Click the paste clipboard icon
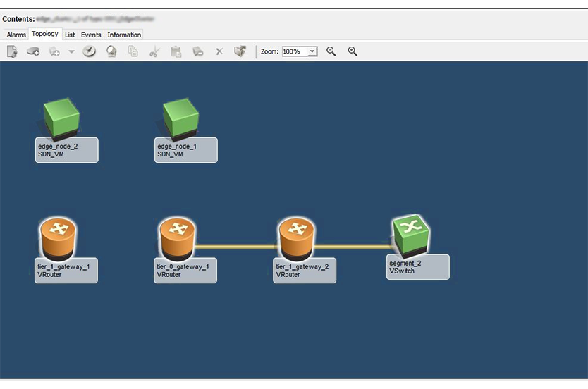This screenshot has height=389, width=588. (x=176, y=51)
